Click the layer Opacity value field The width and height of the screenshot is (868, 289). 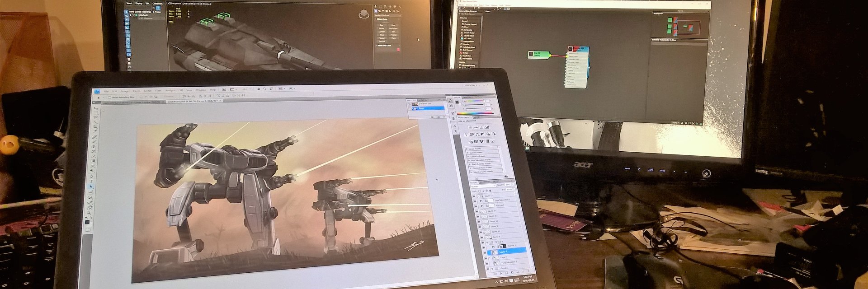click(508, 184)
